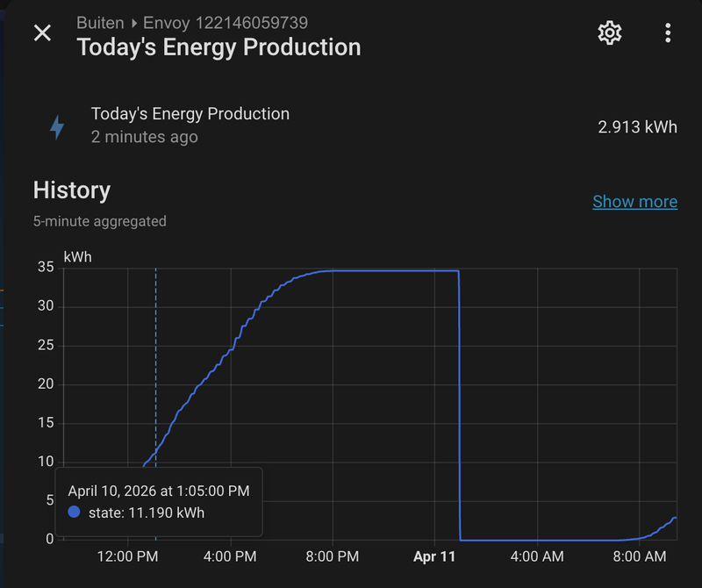
Task: Click Today's Energy Production entity row
Action: pyautogui.click(x=190, y=114)
